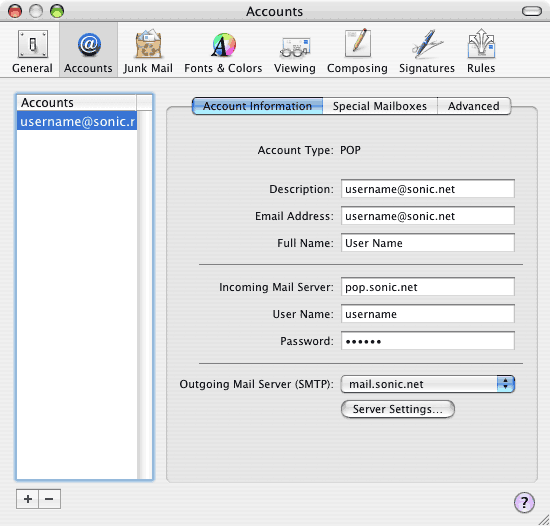Open the General preferences pane
This screenshot has width=550, height=526.
click(x=32, y=51)
